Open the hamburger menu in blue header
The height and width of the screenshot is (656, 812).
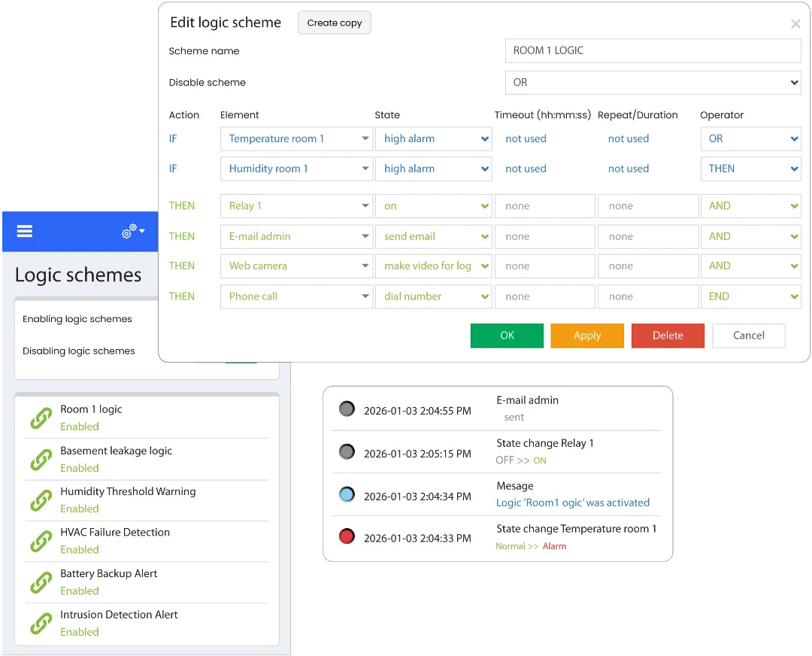point(24,231)
